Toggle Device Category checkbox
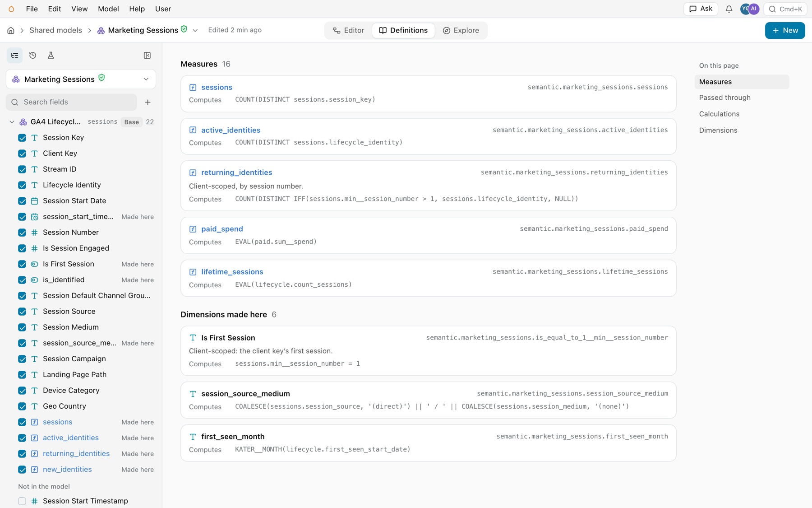 [22, 391]
